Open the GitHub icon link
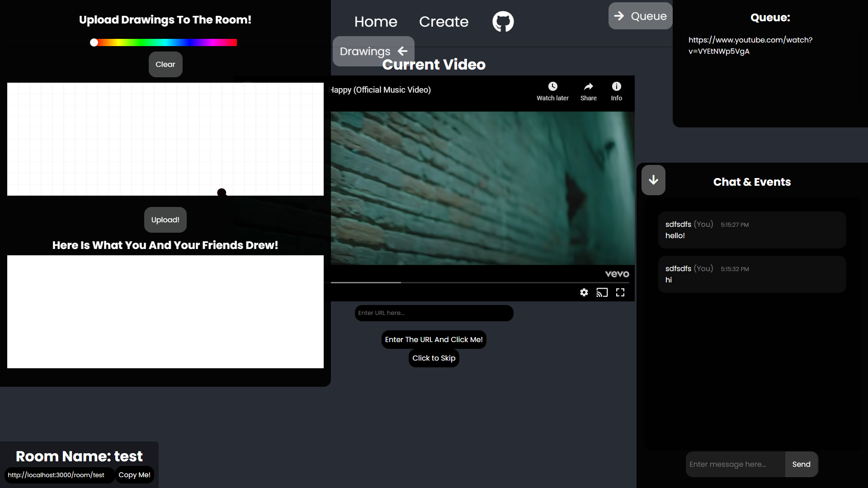Screen dimensions: 868x488 pos(503,22)
